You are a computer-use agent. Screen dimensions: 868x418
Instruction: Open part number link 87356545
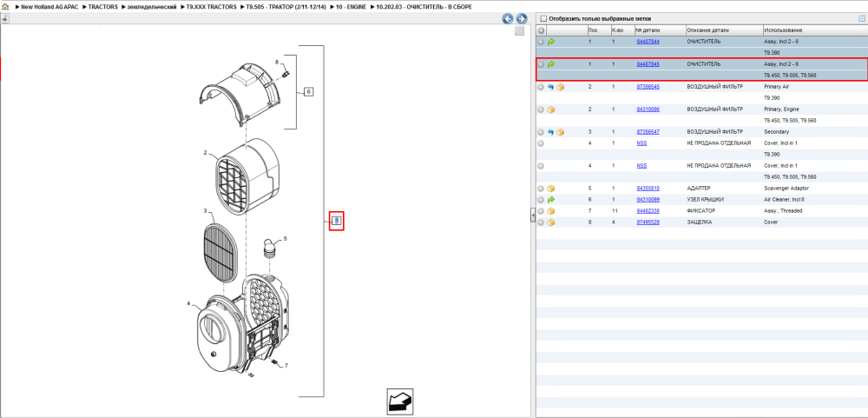click(x=648, y=87)
